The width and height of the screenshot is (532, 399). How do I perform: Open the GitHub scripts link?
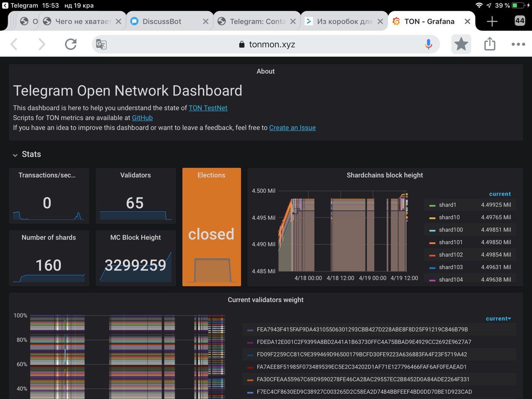[142, 118]
